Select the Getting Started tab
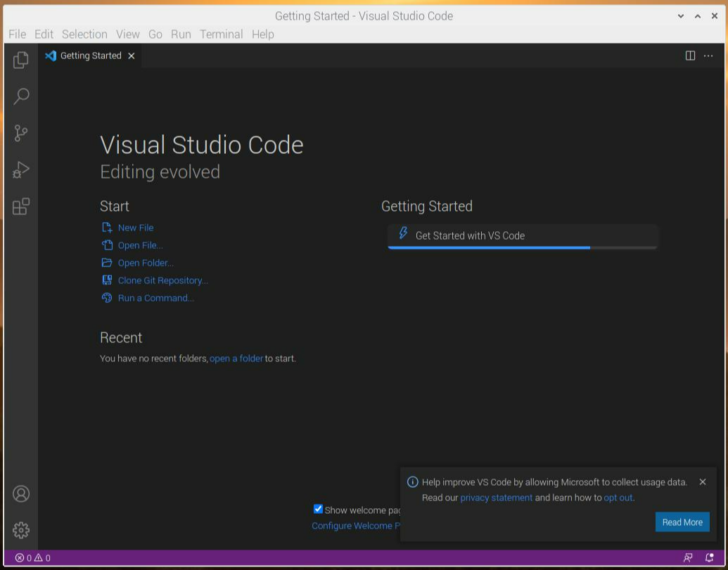This screenshot has width=728, height=570. coord(90,56)
